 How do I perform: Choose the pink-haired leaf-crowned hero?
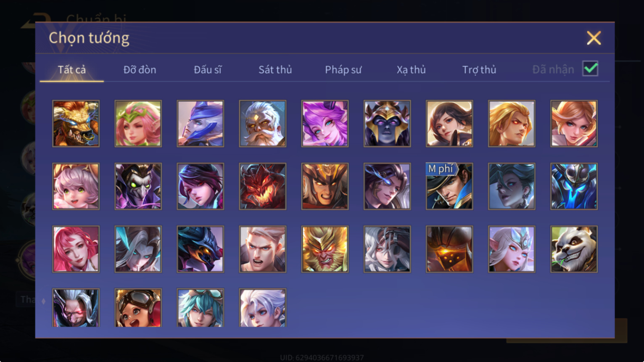[x=138, y=124]
